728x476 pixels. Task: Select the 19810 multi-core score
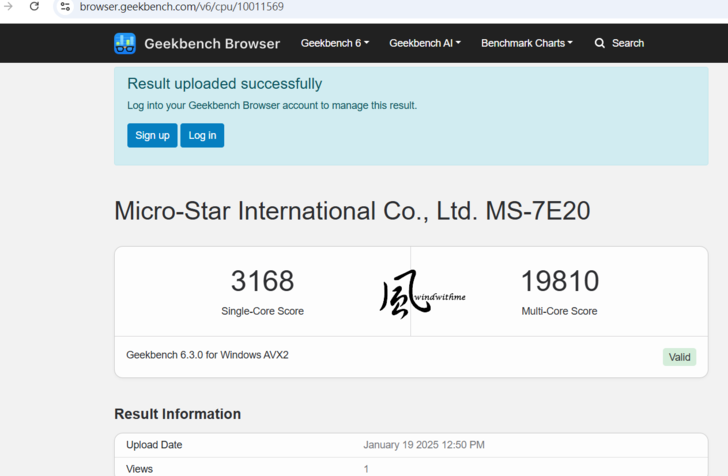pyautogui.click(x=559, y=281)
